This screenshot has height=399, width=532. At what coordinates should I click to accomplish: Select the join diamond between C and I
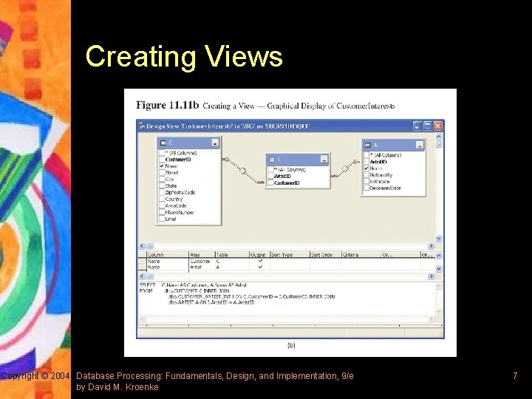point(243,171)
